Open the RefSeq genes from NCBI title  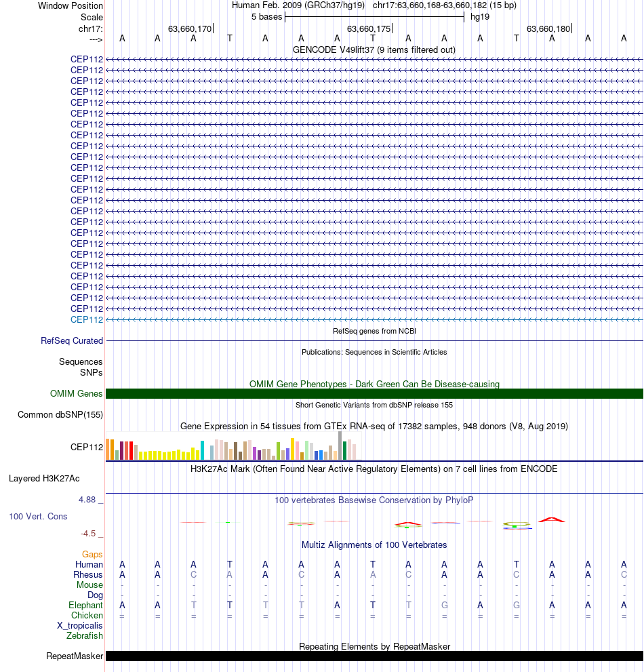374,331
